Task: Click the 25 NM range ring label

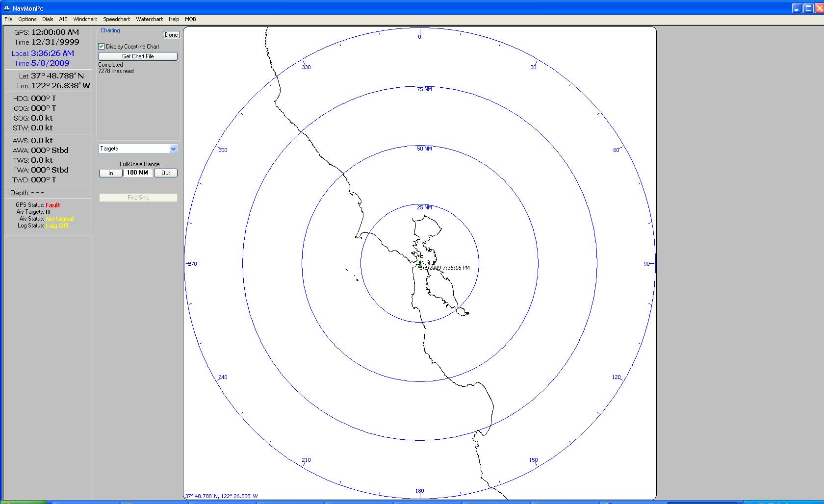Action: [x=424, y=207]
